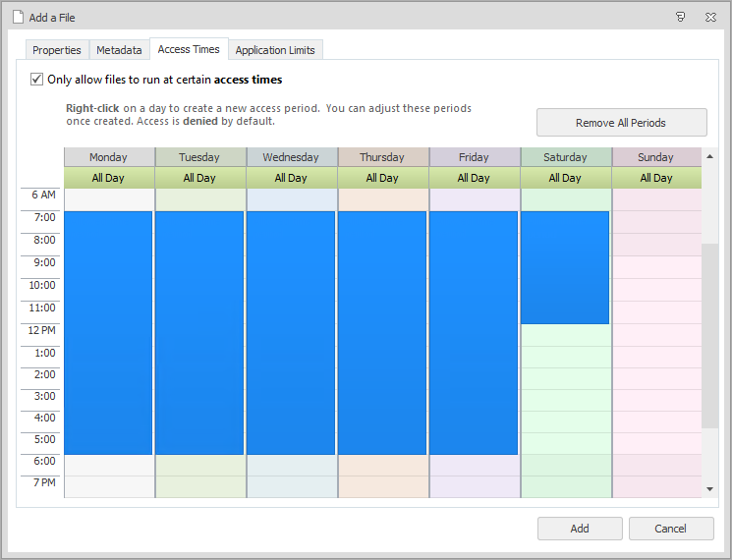Click the Sunday 12 PM time slot
The image size is (732, 560).
656,334
